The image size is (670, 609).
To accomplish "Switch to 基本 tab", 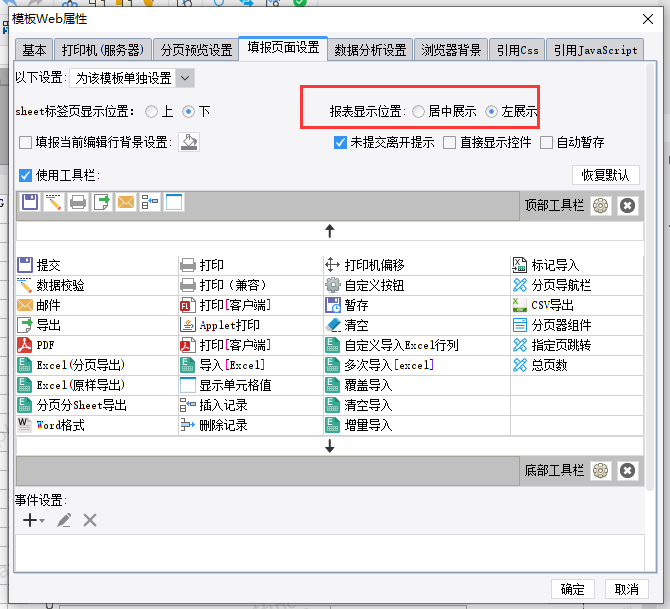I will 34,50.
